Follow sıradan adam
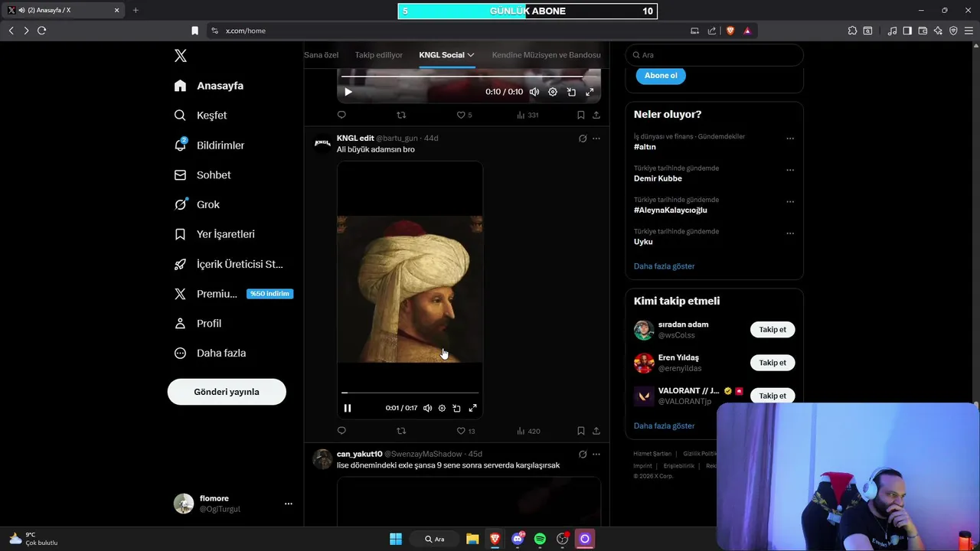The width and height of the screenshot is (980, 551). [773, 330]
